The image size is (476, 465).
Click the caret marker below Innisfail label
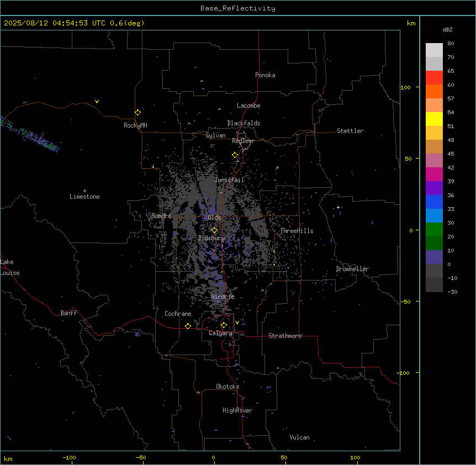pyautogui.click(x=221, y=192)
